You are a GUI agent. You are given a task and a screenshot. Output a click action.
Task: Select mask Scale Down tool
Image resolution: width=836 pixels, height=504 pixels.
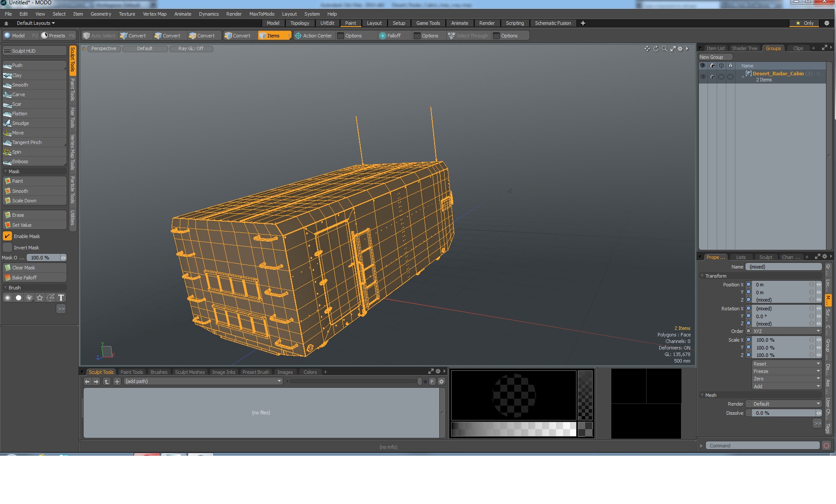(x=34, y=201)
